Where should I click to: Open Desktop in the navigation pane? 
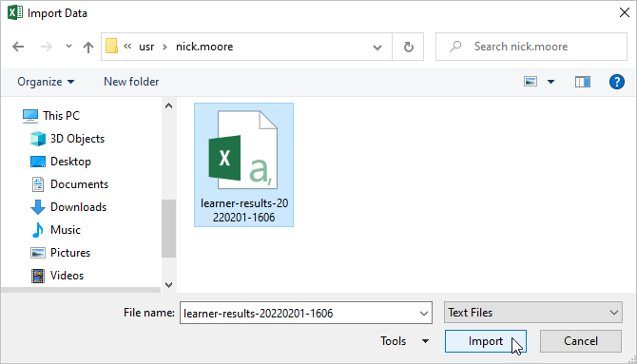click(x=61, y=162)
